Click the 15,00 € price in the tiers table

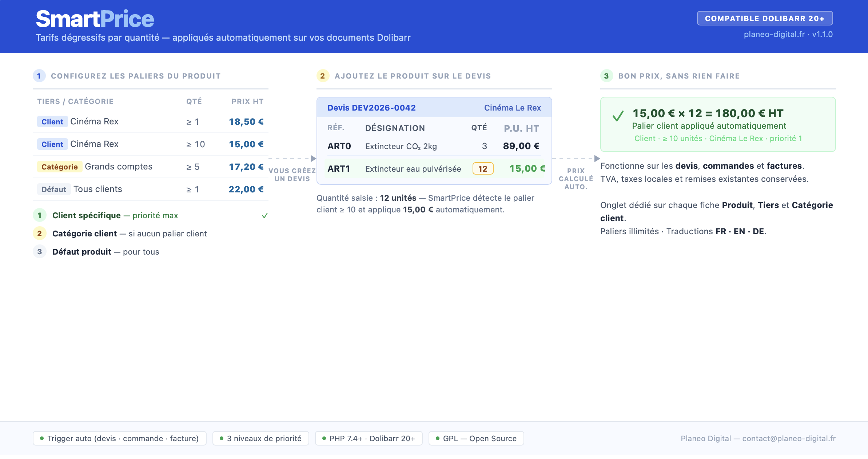pyautogui.click(x=246, y=144)
